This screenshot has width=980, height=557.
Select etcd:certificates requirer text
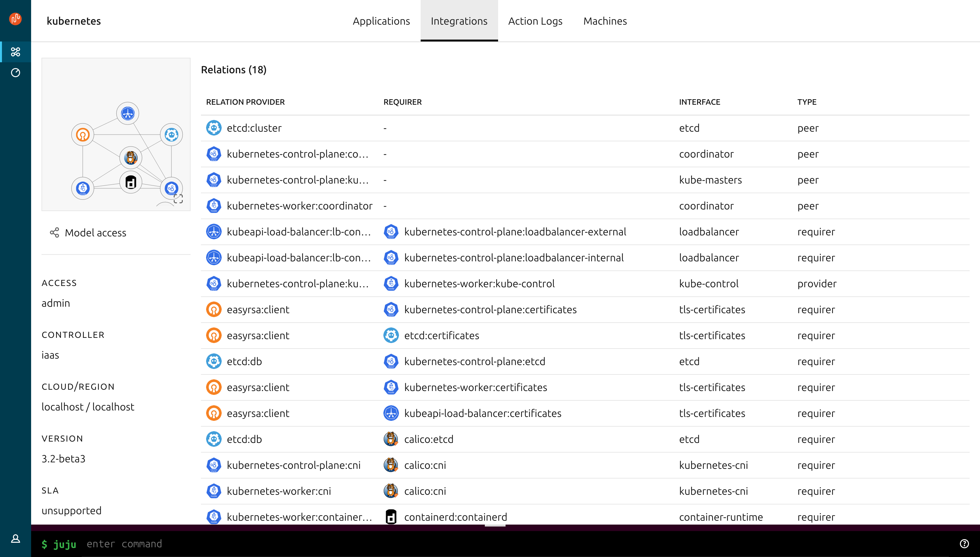(441, 336)
